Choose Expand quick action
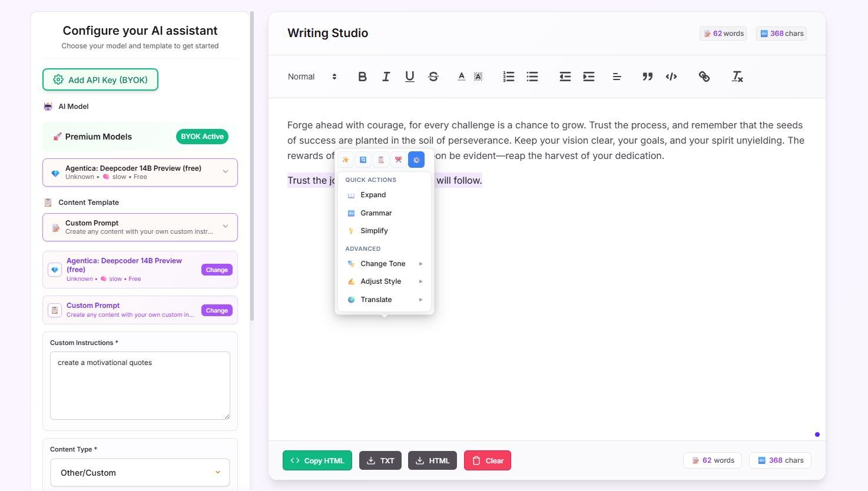Viewport: 868px width, 491px height. pos(385,195)
